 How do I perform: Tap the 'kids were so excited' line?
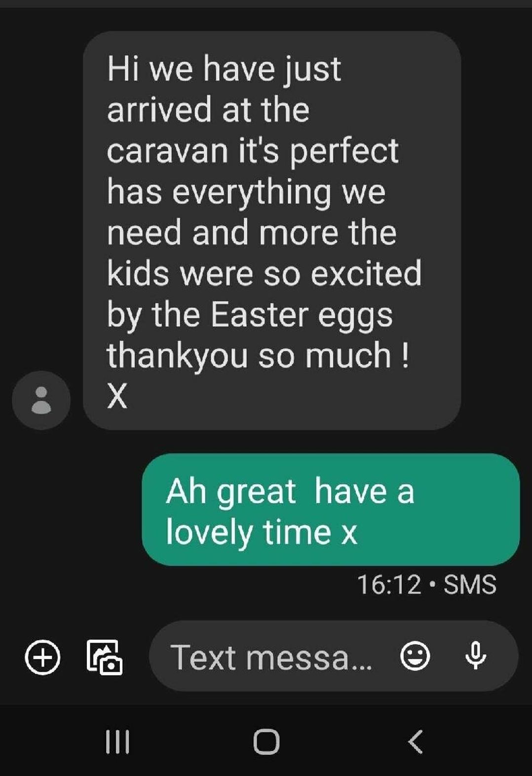[265, 273]
